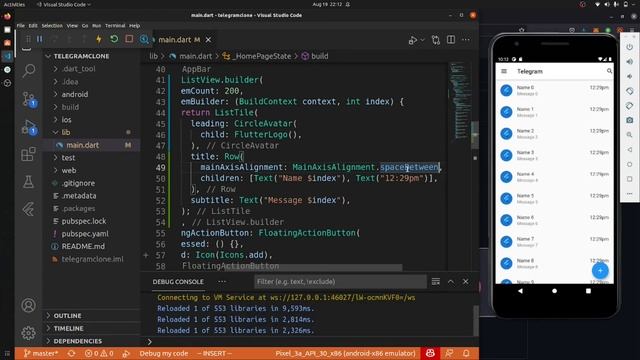
Task: Synchronize changes from the status bar
Action: pos(71,353)
